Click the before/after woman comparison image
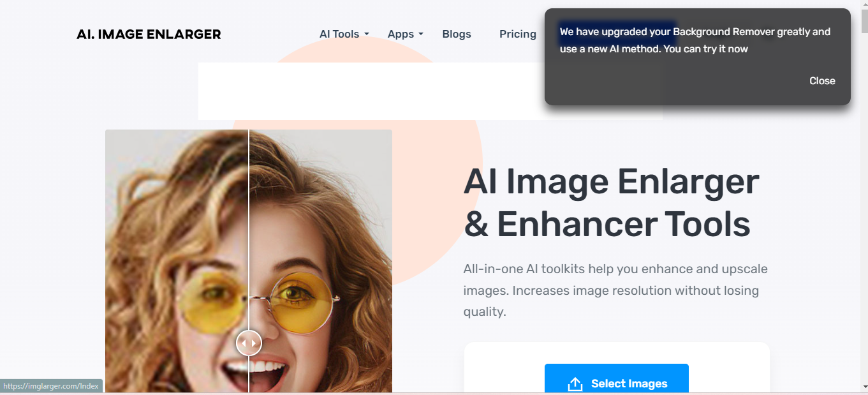 tap(249, 261)
